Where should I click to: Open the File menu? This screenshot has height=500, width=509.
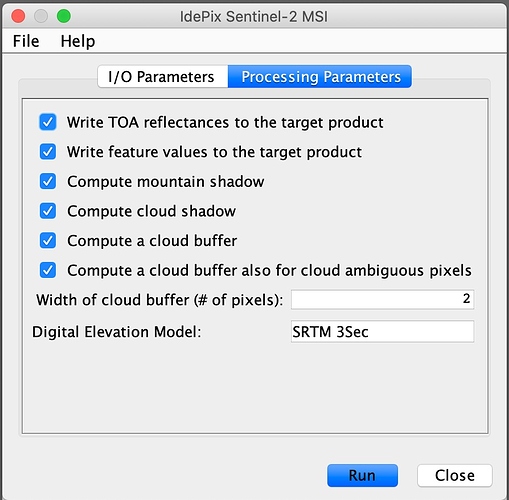(x=26, y=41)
